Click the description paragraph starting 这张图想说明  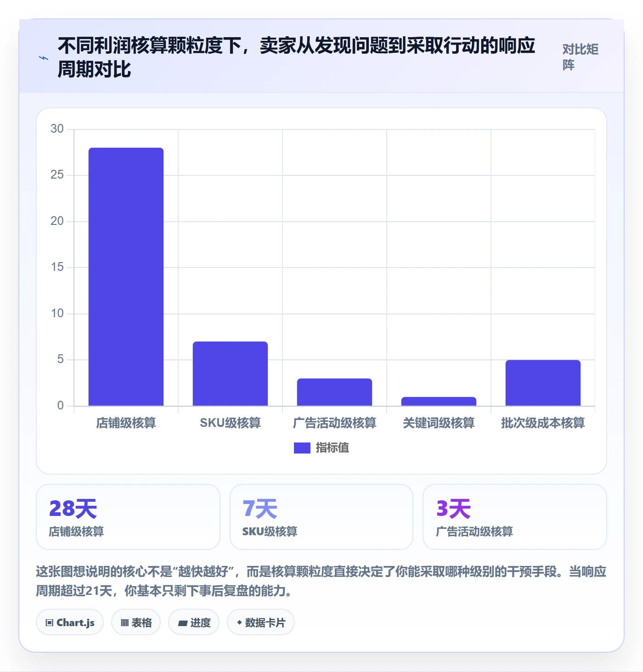pos(321,581)
